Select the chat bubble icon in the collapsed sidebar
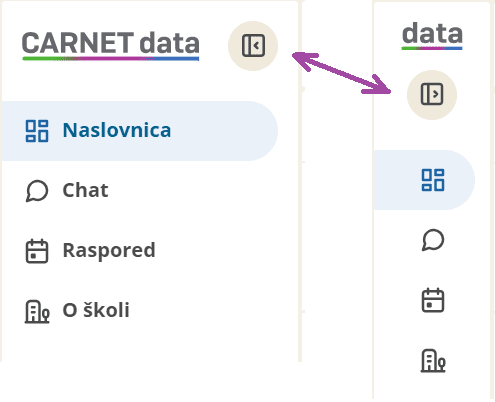This screenshot has height=402, width=495. 433,240
